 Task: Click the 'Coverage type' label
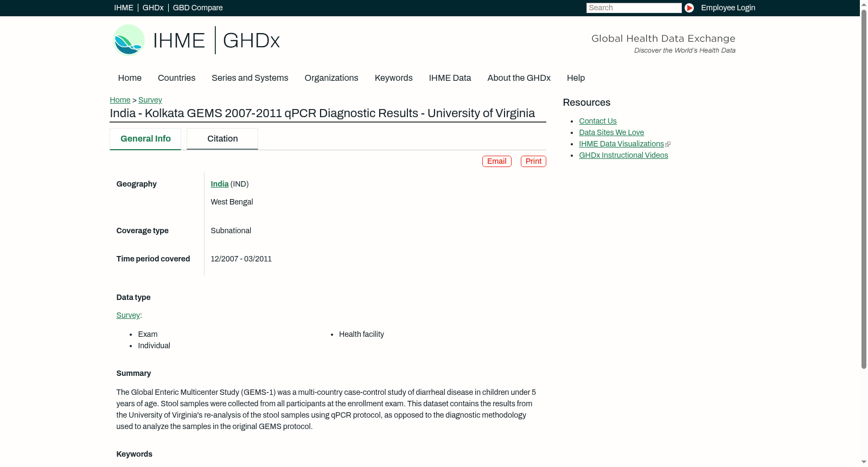(x=142, y=231)
